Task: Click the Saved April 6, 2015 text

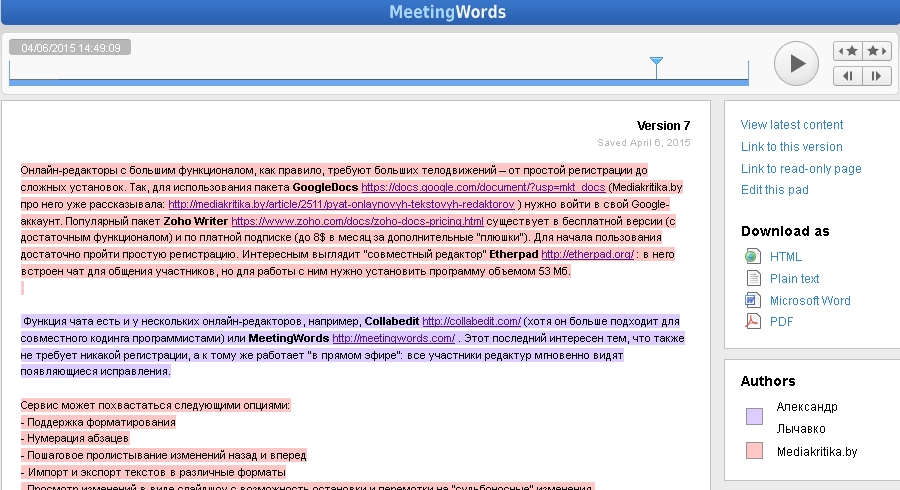Action: tap(643, 142)
